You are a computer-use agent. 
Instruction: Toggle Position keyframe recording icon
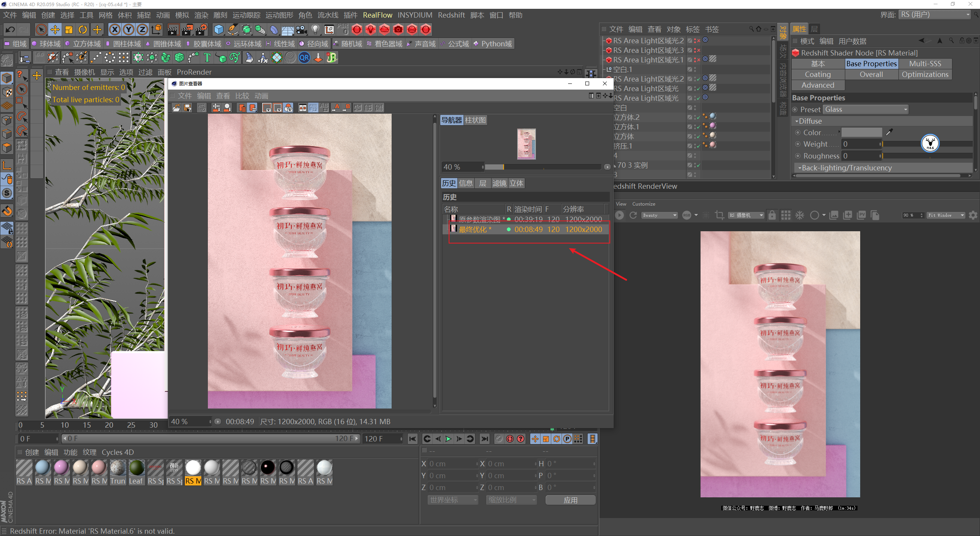[x=535, y=439]
